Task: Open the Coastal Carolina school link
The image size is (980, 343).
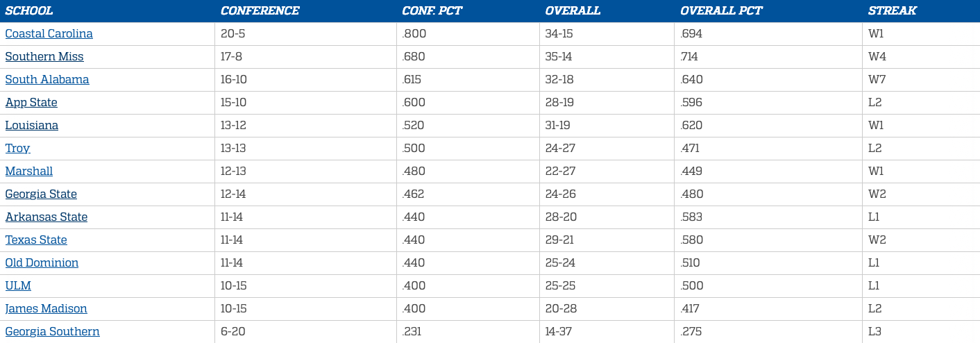Action: [x=49, y=34]
